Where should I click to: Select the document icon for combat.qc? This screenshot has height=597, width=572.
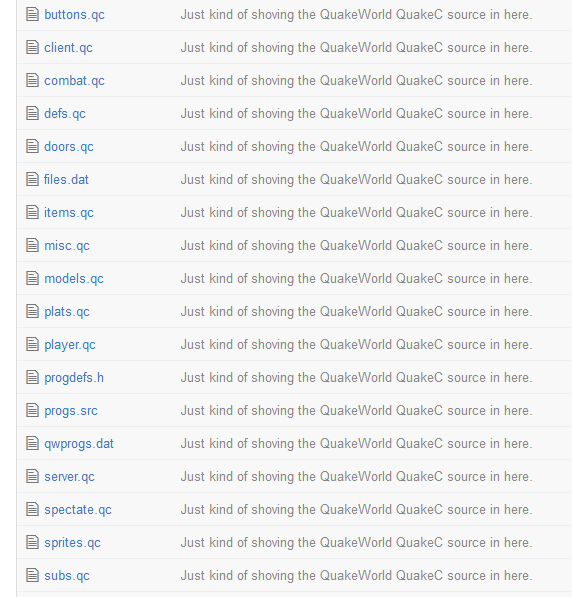click(32, 80)
